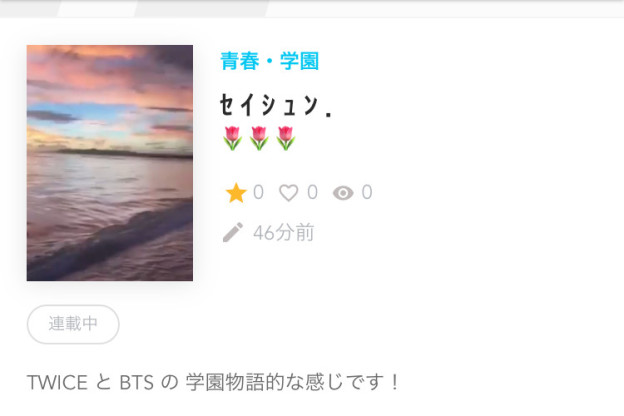Screen dimensions: 624x416
Task: Click the pencil last-updated icon
Action: pyautogui.click(x=233, y=232)
